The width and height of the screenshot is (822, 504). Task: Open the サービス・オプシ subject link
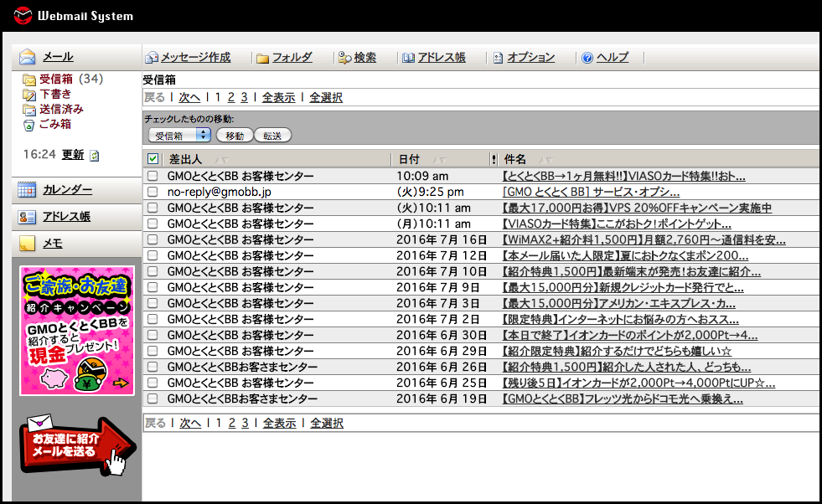point(591,192)
